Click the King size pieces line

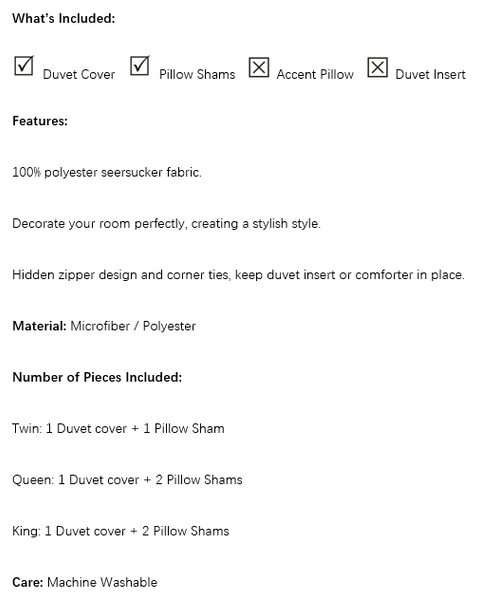point(121,531)
